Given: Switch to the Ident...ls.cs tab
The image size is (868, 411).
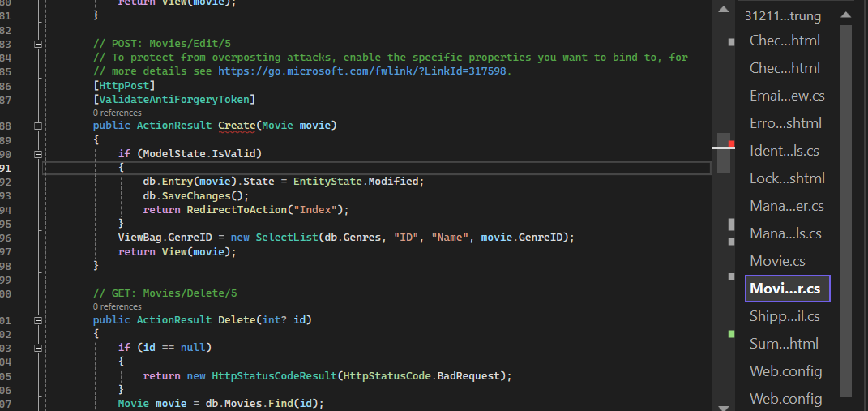Looking at the screenshot, I should [784, 151].
